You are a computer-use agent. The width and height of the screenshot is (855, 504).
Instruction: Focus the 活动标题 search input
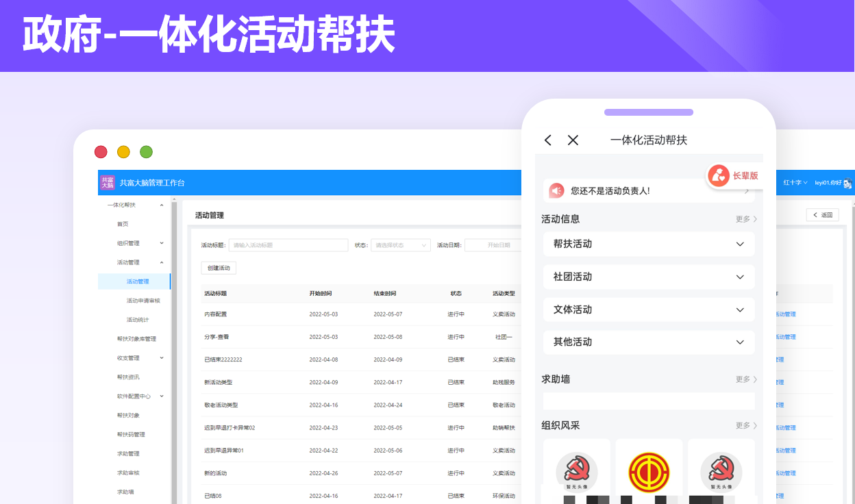pyautogui.click(x=288, y=245)
